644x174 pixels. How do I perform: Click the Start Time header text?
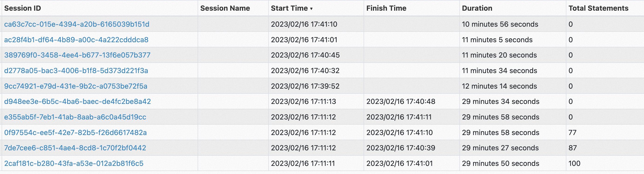click(x=289, y=8)
